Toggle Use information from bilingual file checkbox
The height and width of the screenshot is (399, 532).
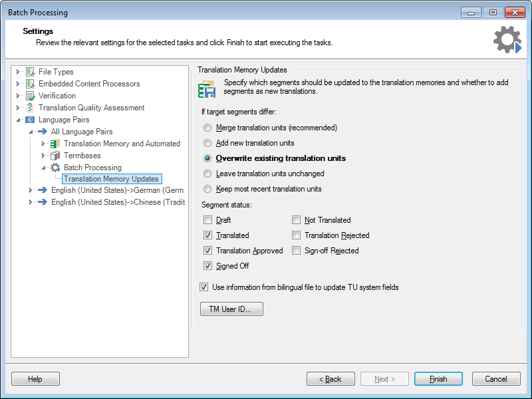(204, 287)
